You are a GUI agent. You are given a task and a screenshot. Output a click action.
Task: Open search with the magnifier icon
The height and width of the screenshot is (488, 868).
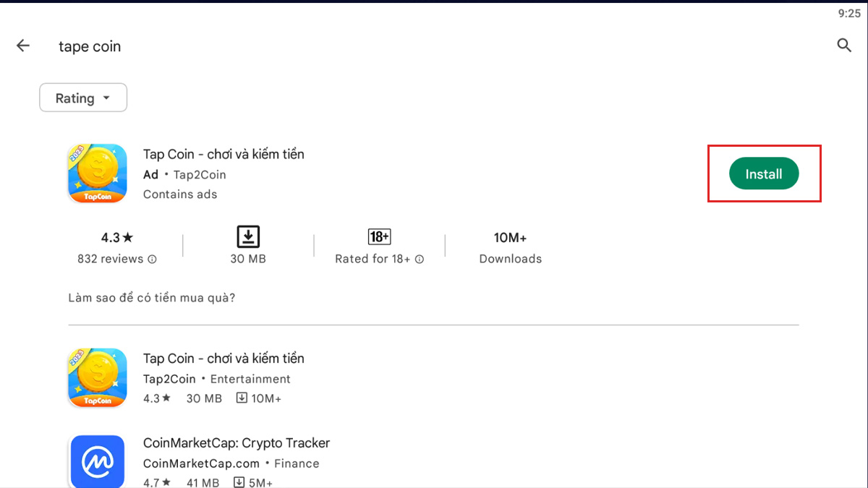[x=844, y=45]
